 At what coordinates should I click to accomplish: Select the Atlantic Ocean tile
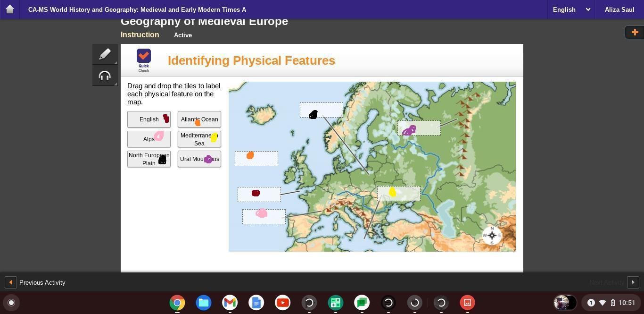(199, 119)
